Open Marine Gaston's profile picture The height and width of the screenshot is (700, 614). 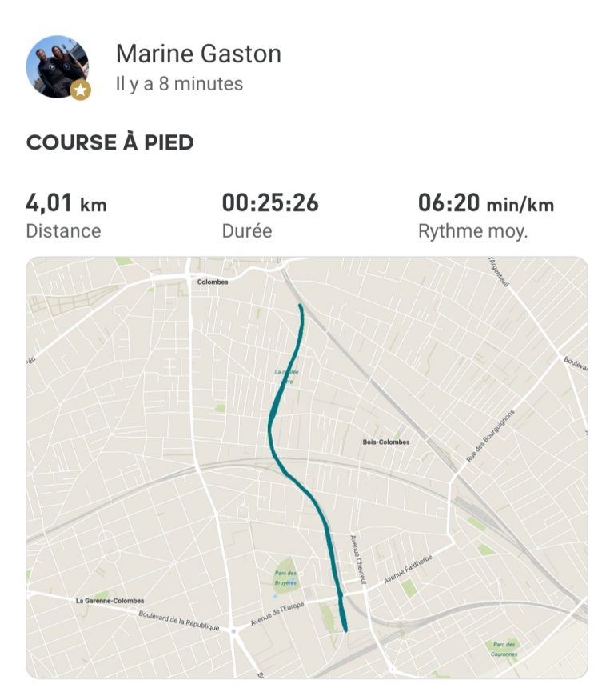(x=57, y=66)
